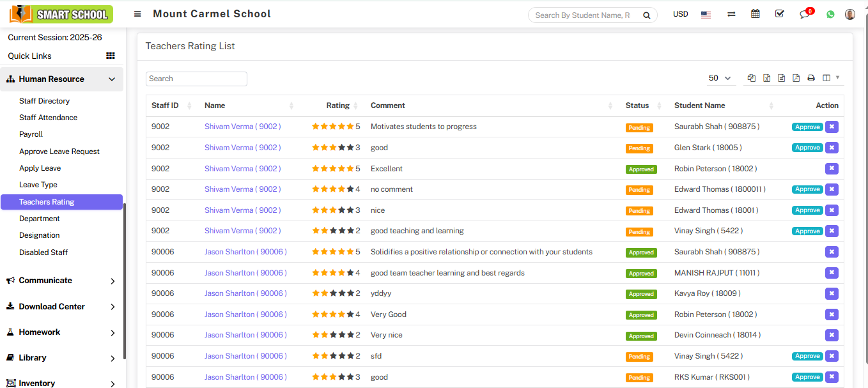Open the user profile avatar menu
The width and height of the screenshot is (868, 388).
(849, 13)
